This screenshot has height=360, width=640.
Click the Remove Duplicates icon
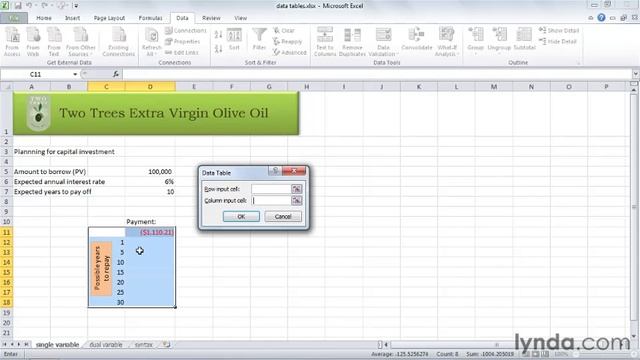352,42
